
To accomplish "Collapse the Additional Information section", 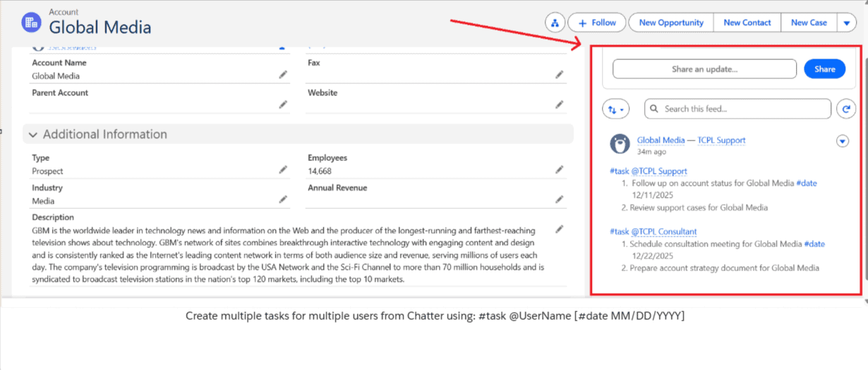I will click(x=33, y=134).
